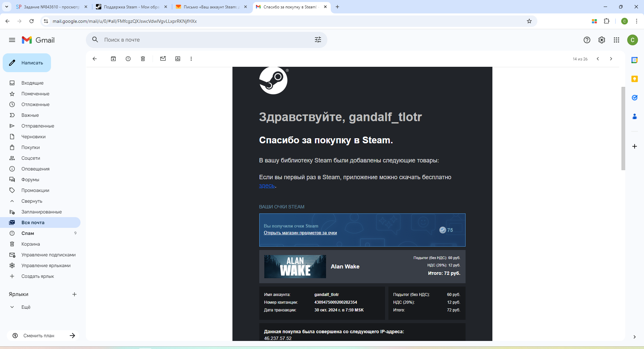Viewport: 644px width, 349px height.
Task: Open tab search dropdown in browser
Action: click(7, 7)
